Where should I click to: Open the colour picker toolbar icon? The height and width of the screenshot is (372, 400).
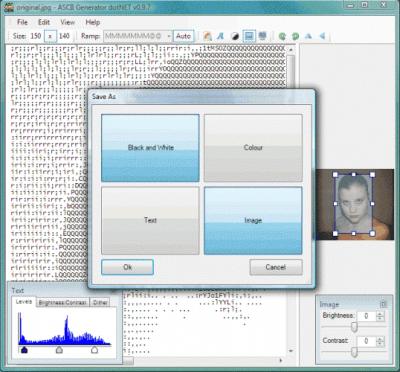coord(208,36)
